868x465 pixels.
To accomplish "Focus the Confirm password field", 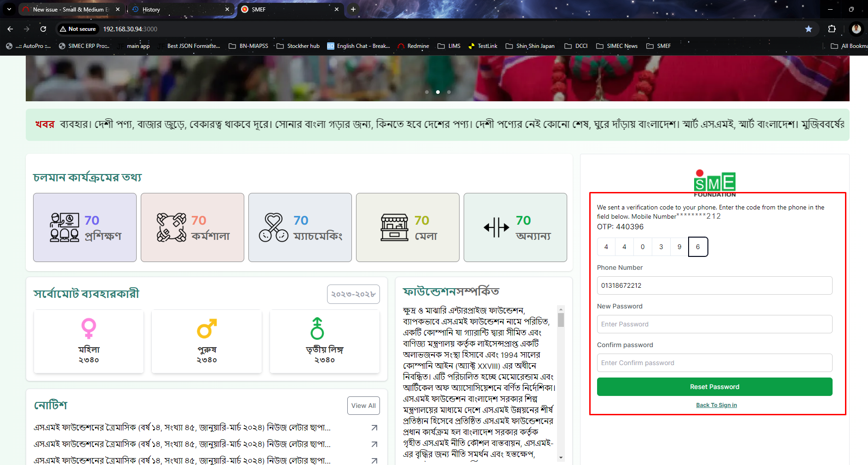I will point(714,363).
